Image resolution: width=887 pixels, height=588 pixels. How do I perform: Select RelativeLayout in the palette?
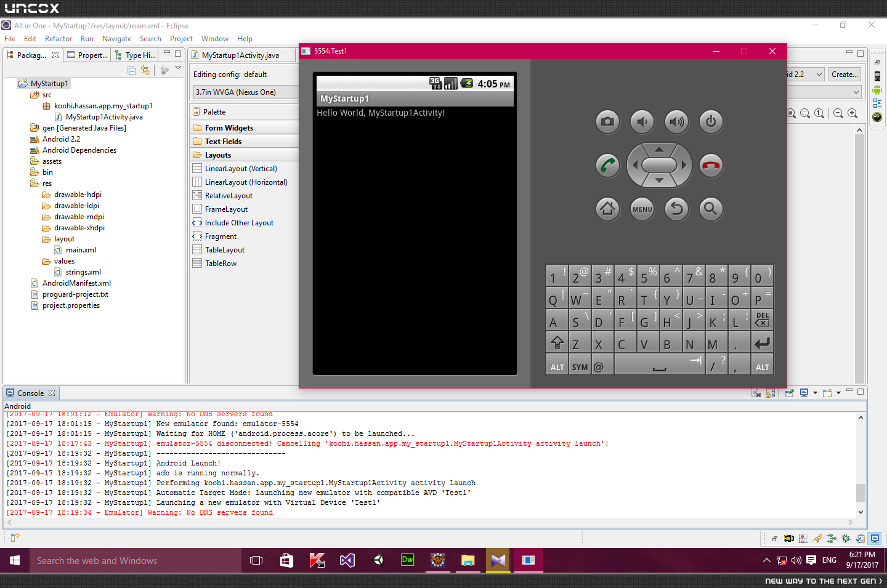[229, 196]
